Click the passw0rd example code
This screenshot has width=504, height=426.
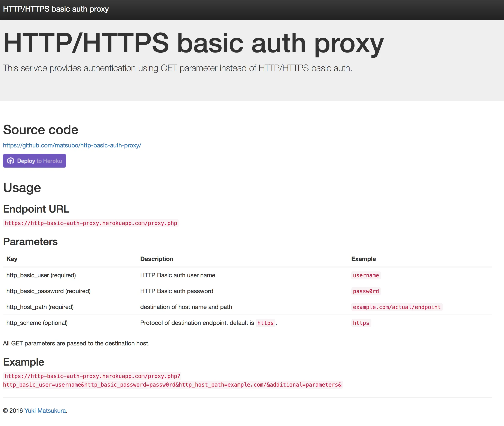click(x=365, y=291)
